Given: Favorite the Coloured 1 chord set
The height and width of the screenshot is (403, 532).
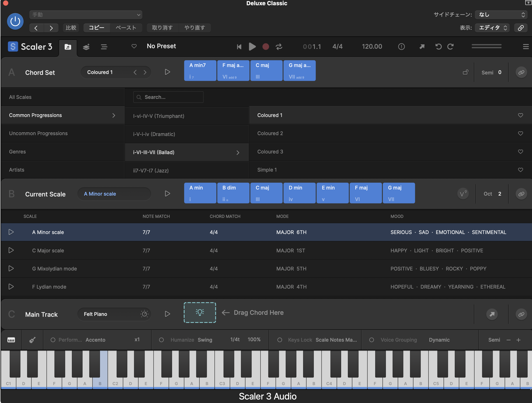Looking at the screenshot, I should pyautogui.click(x=520, y=115).
